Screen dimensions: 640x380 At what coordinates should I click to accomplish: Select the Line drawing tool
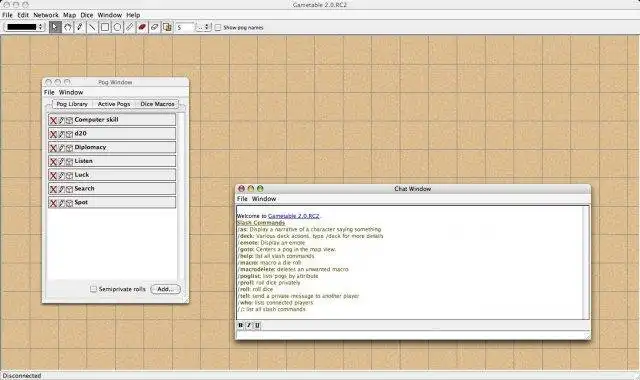tap(92, 27)
